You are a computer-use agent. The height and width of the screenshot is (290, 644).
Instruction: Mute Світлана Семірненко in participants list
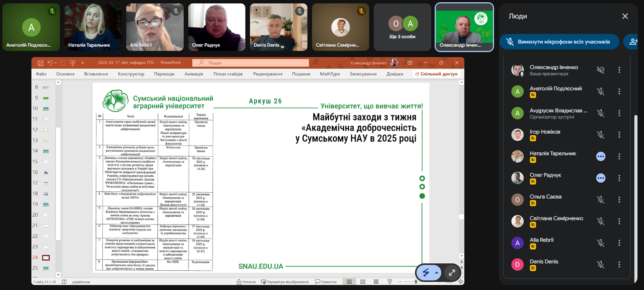[x=600, y=221]
